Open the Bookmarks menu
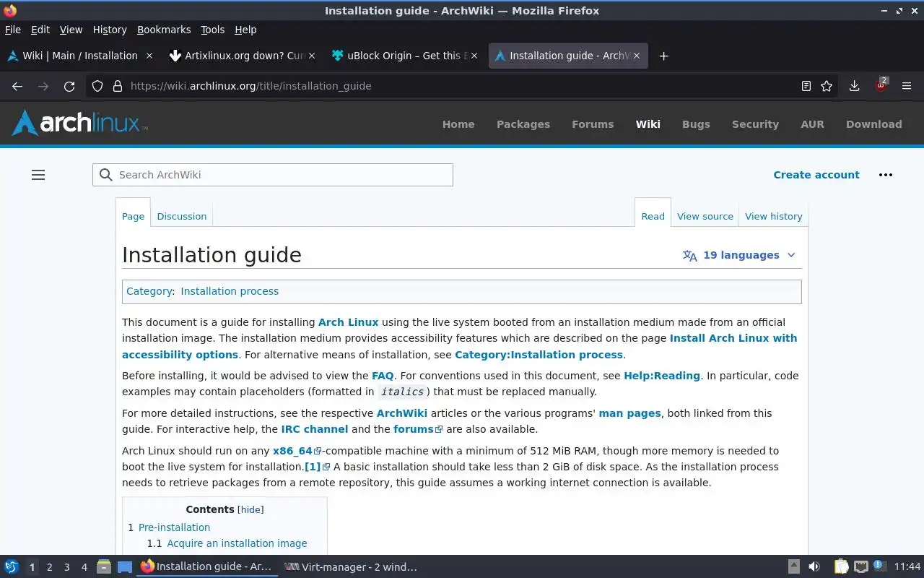The width and height of the screenshot is (924, 578). 164,30
